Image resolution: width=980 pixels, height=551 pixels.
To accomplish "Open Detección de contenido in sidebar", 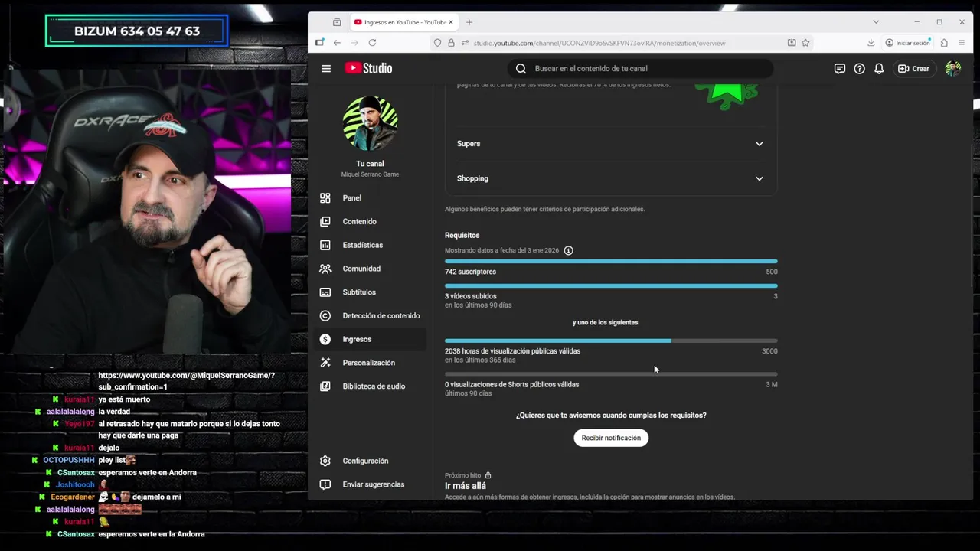I will 370,315.
